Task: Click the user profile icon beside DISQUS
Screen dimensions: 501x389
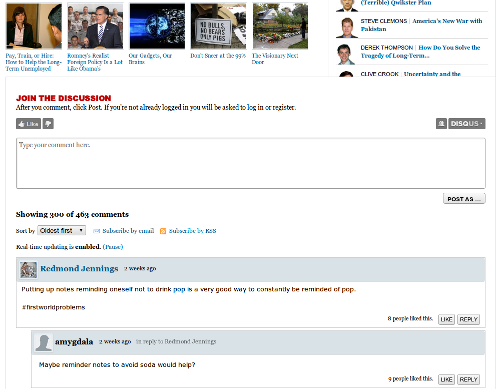Action: pyautogui.click(x=441, y=124)
